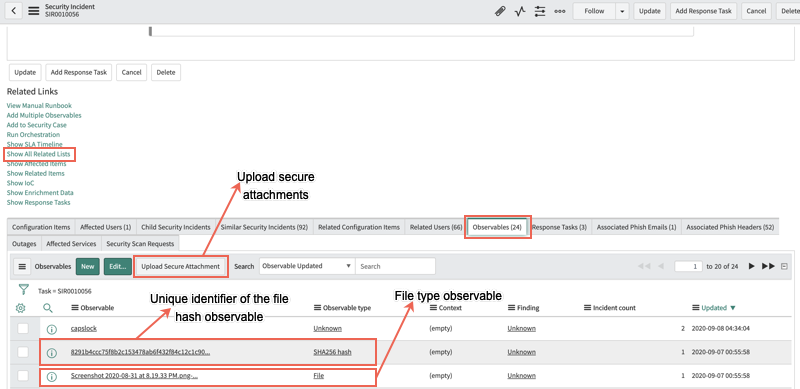Open the form context menu hamburger icon

click(x=34, y=11)
